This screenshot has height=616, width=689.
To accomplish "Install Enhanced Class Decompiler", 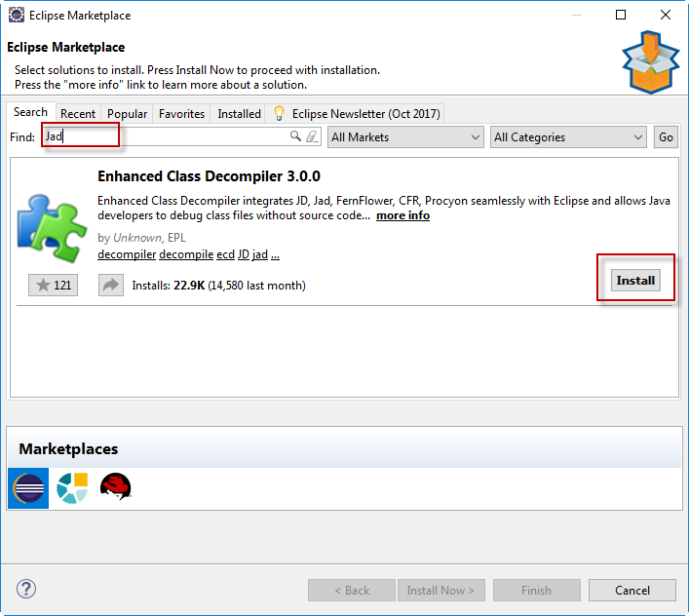I will (x=635, y=281).
